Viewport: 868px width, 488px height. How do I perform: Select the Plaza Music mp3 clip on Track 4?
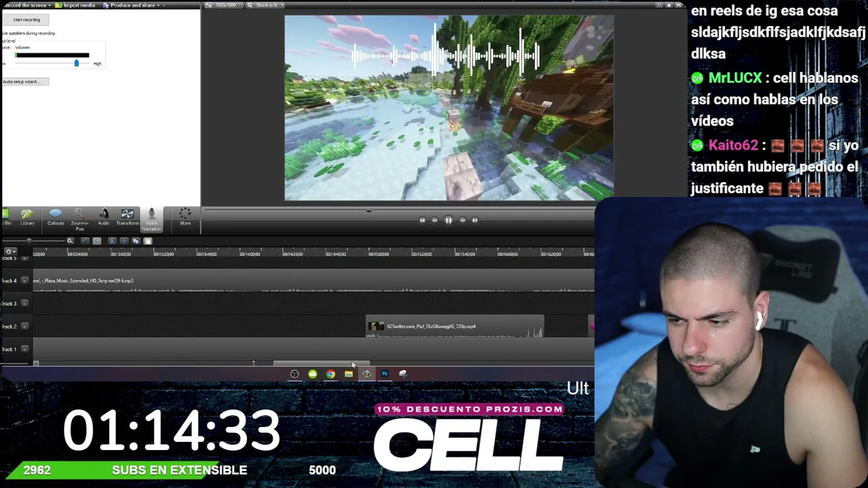313,281
